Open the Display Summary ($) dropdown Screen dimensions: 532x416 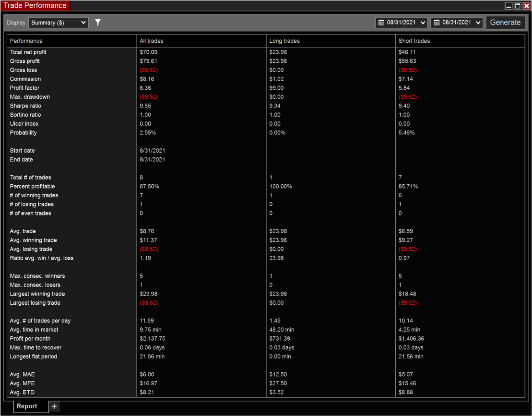point(59,23)
